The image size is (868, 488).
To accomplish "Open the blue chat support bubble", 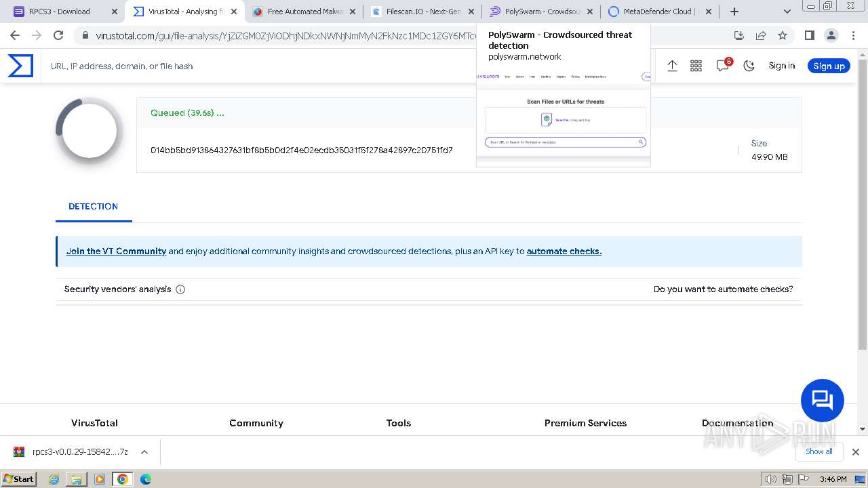I will pyautogui.click(x=823, y=401).
